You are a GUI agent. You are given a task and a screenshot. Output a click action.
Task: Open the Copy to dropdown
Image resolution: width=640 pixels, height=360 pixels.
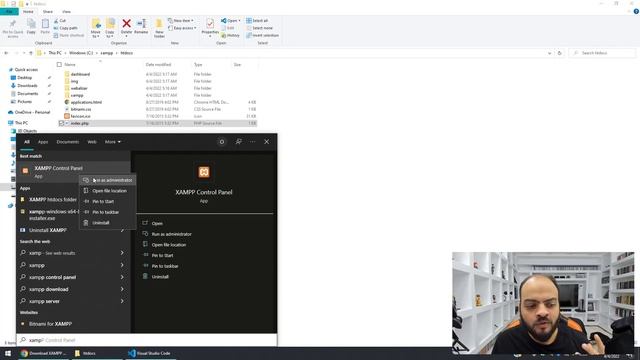coord(110,34)
